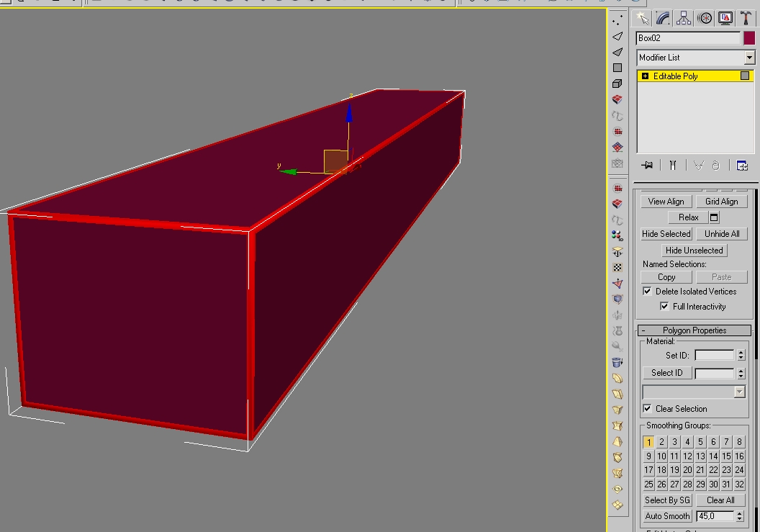Click the grayed Make Unique icon
This screenshot has width=760, height=532.
[698, 166]
